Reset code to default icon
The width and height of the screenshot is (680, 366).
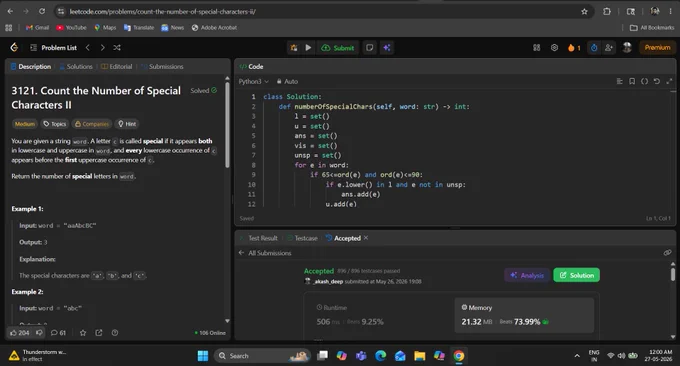tap(657, 82)
